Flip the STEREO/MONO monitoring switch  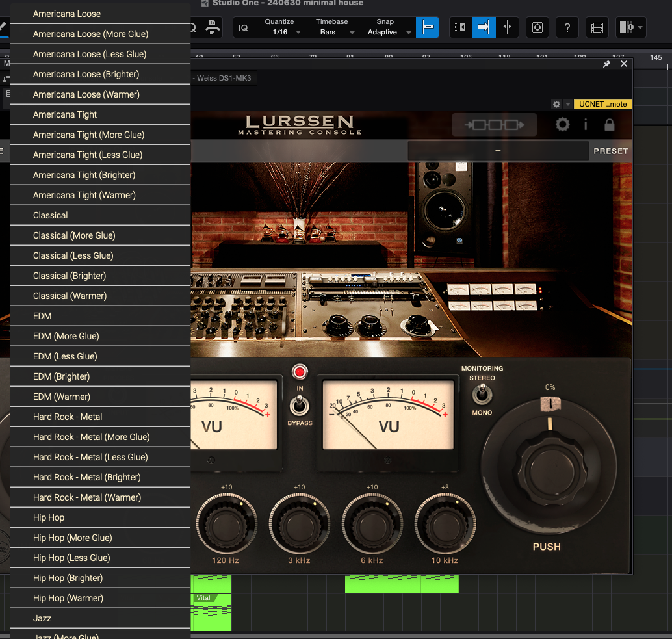(x=482, y=395)
